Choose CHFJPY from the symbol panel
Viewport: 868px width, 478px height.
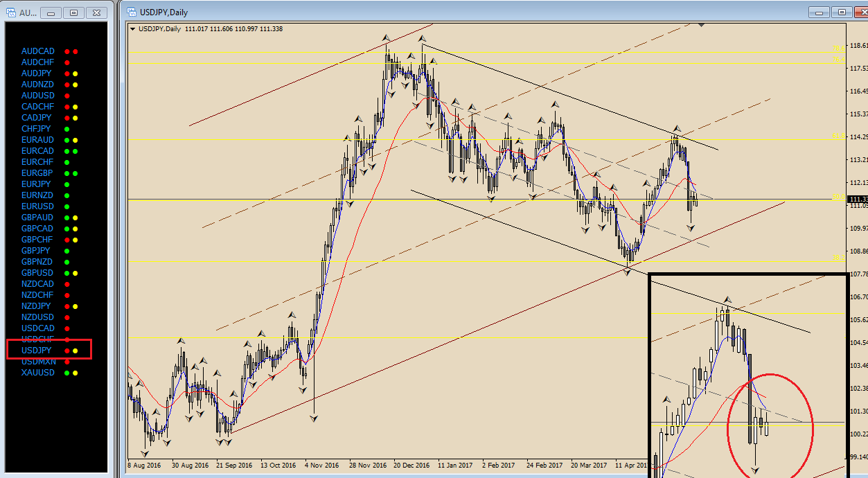point(36,129)
